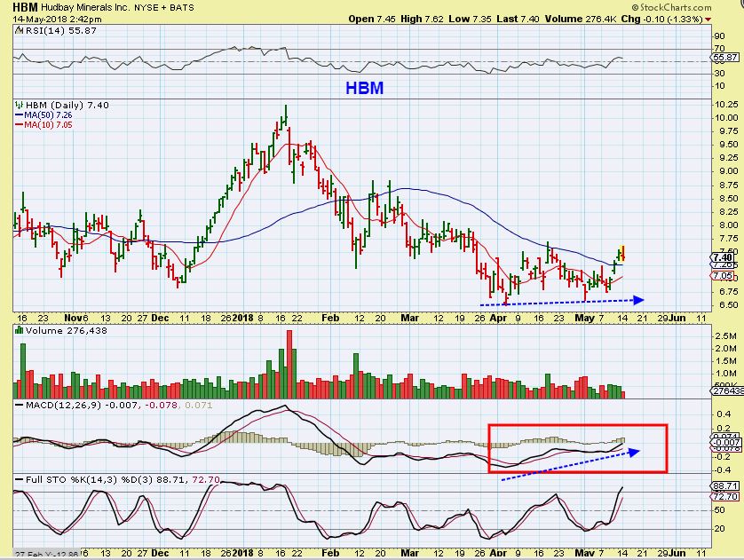Click the RSI(14) indicator icon

point(19,31)
